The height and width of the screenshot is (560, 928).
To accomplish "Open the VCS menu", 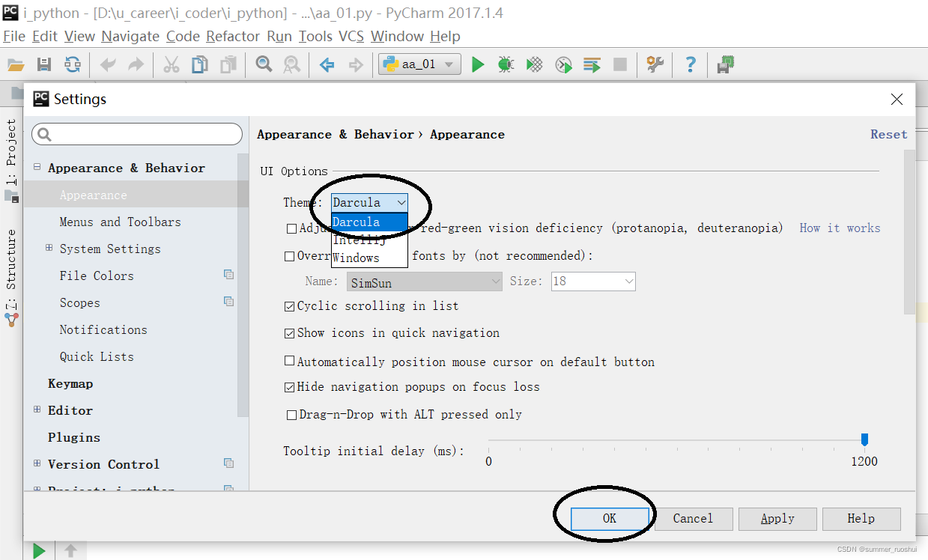I will coord(352,36).
